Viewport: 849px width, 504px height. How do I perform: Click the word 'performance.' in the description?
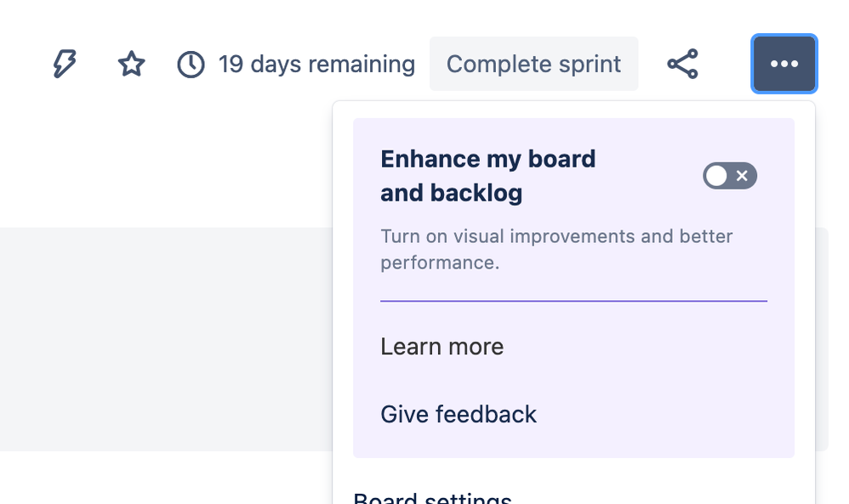tap(439, 263)
